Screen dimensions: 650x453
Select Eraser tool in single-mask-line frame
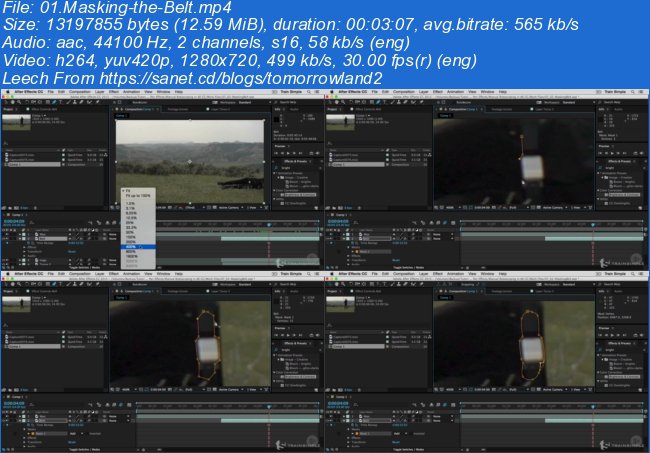tap(406, 102)
